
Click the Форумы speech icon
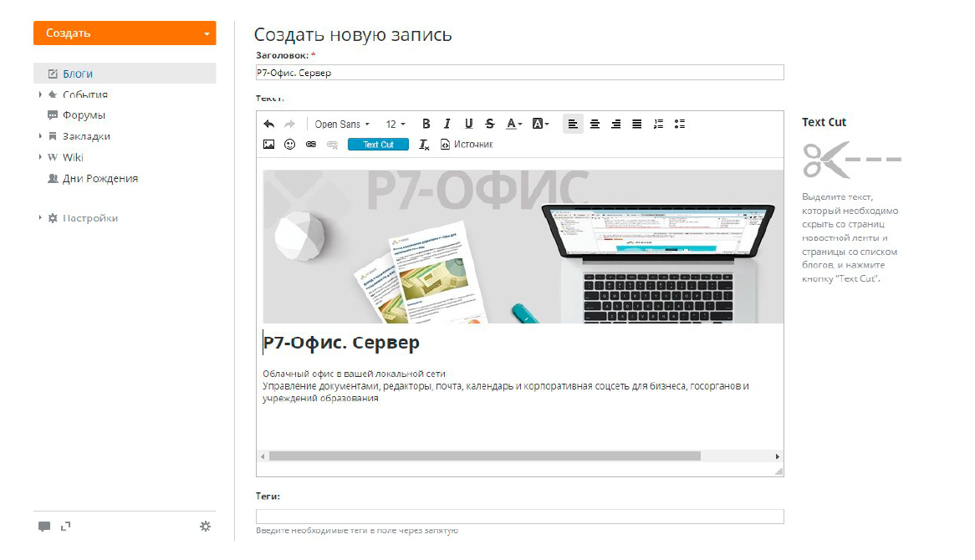click(53, 115)
